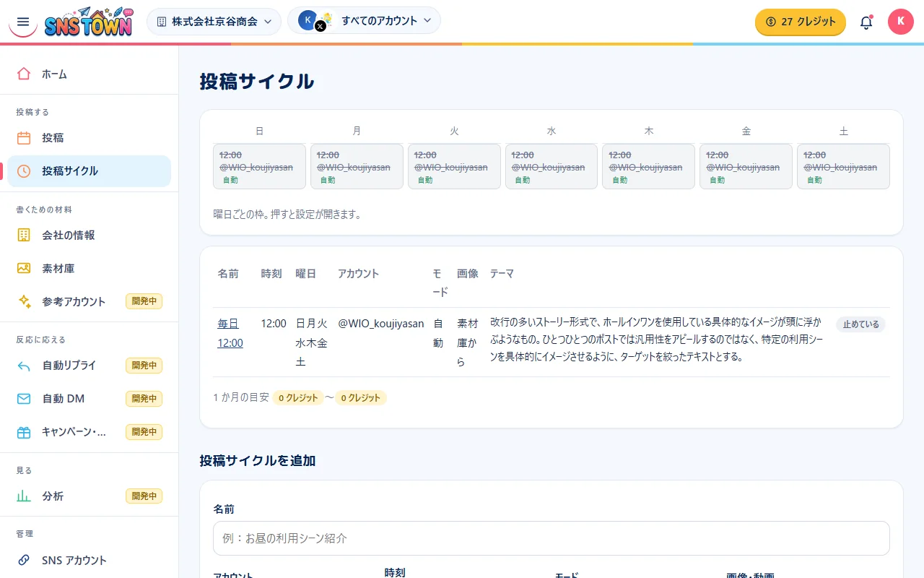Click the clock icon for 投稿サイクル
The height and width of the screenshot is (578, 924).
(24, 171)
